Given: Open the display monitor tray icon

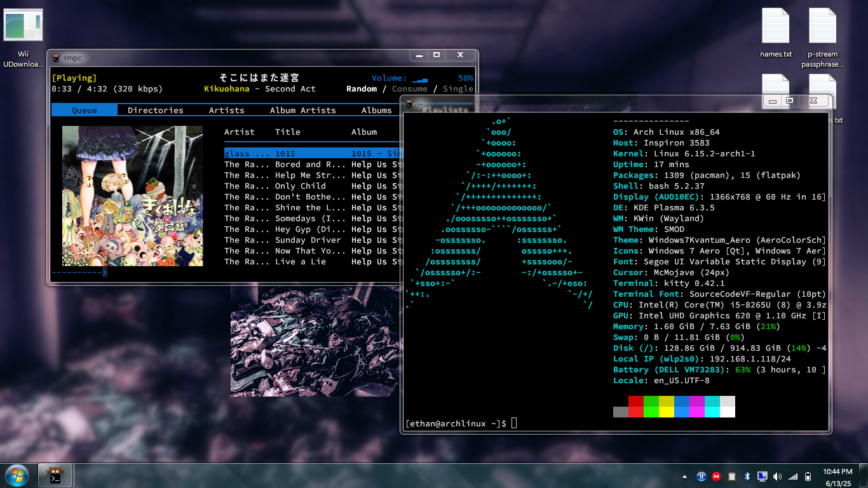Looking at the screenshot, I should click(763, 477).
